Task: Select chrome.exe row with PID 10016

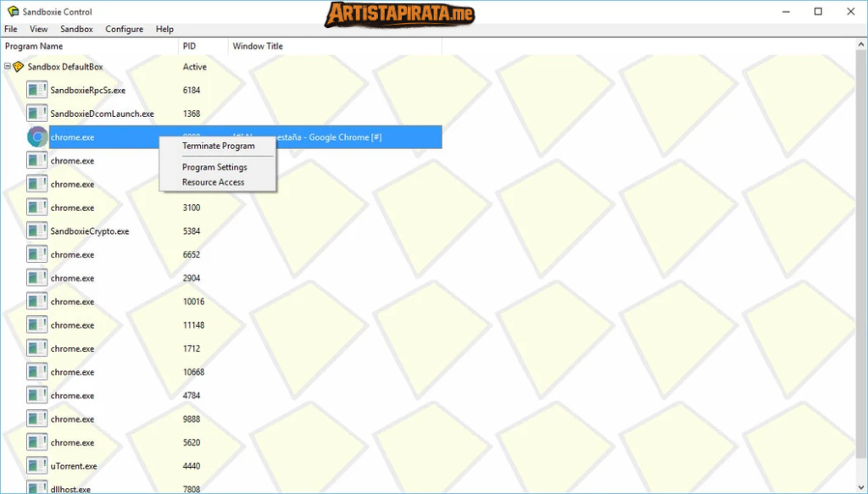Action: (72, 302)
